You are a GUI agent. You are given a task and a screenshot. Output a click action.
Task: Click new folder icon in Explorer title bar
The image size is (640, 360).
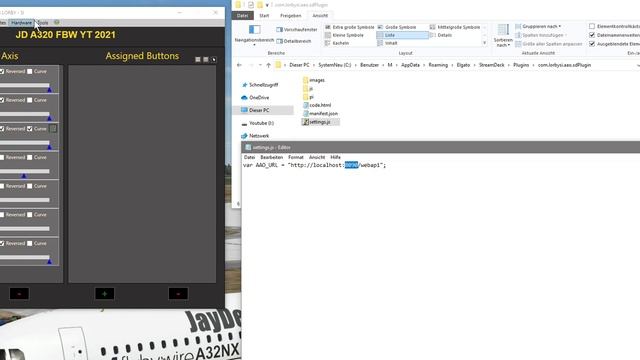[x=260, y=5]
